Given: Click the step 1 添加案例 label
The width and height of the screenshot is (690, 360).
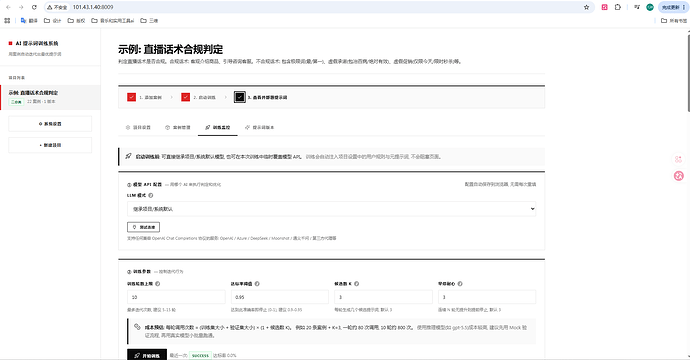Looking at the screenshot, I should (x=150, y=97).
